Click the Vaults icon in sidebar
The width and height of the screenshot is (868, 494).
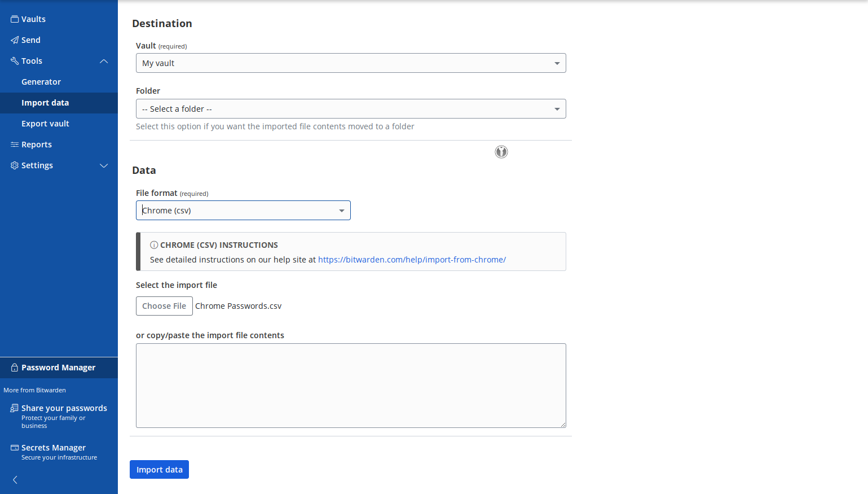(15, 19)
